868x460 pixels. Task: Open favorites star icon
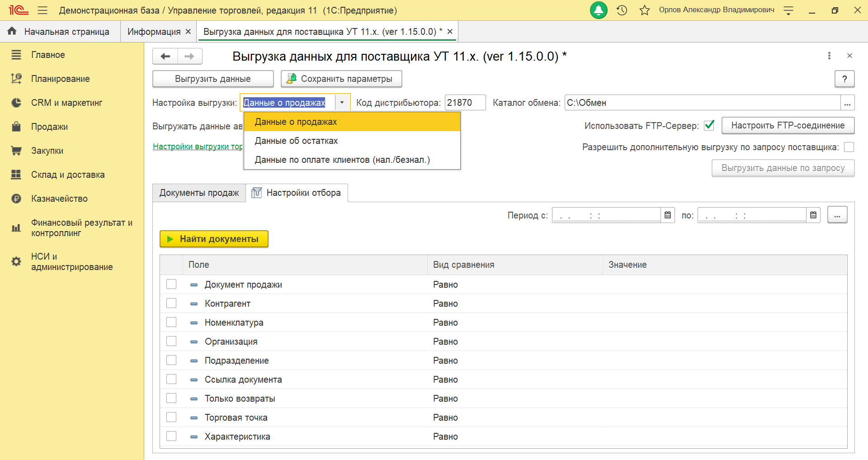pyautogui.click(x=645, y=10)
